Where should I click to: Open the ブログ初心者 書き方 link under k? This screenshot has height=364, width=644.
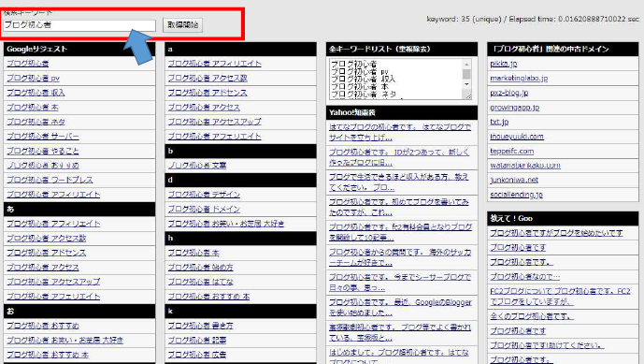(200, 326)
